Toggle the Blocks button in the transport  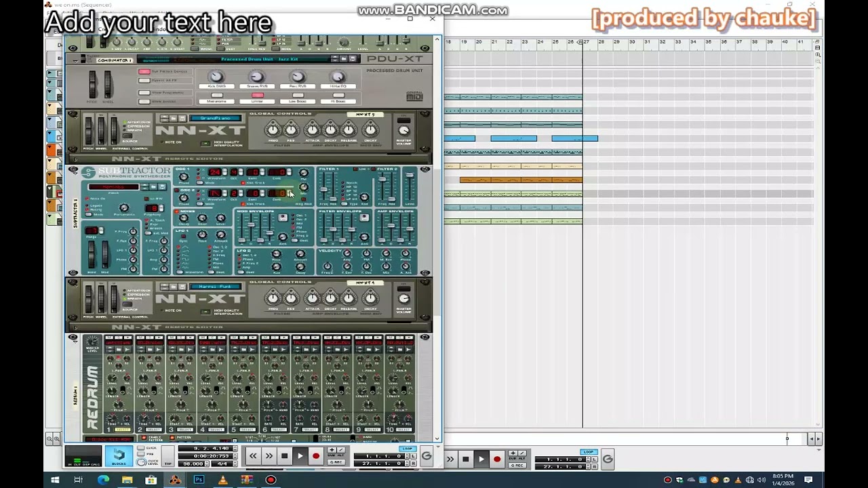point(119,455)
